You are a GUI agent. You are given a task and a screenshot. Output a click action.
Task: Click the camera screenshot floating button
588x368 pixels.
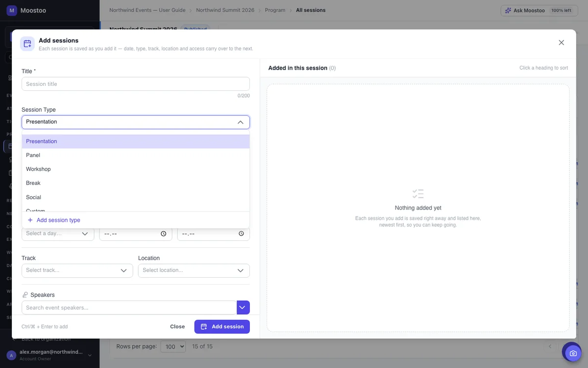pos(573,353)
